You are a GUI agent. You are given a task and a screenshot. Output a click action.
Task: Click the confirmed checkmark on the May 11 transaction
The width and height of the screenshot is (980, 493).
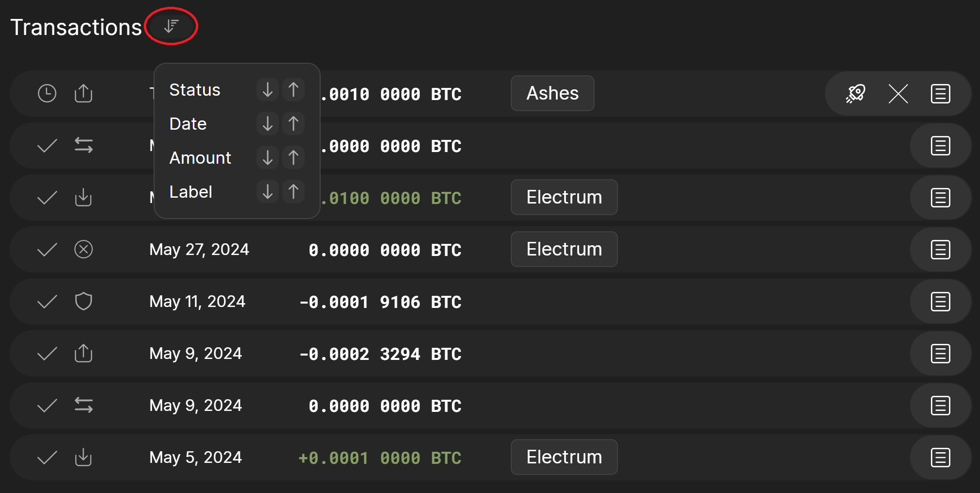click(x=47, y=301)
